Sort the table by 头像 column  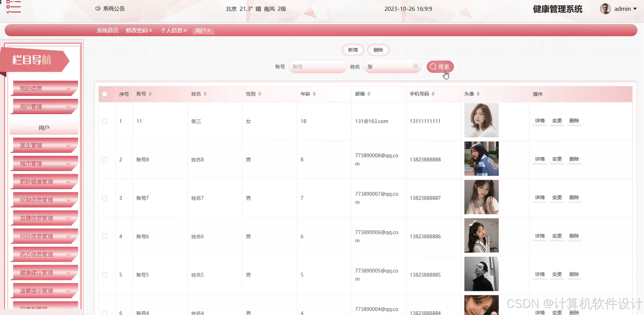[478, 94]
